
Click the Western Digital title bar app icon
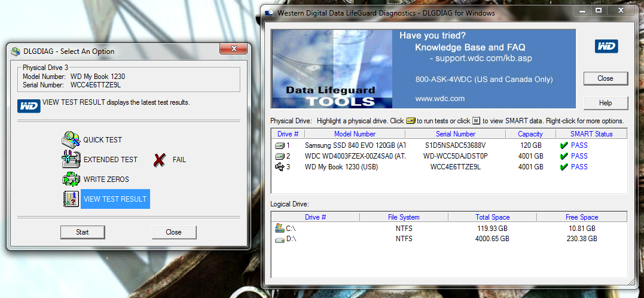point(270,13)
